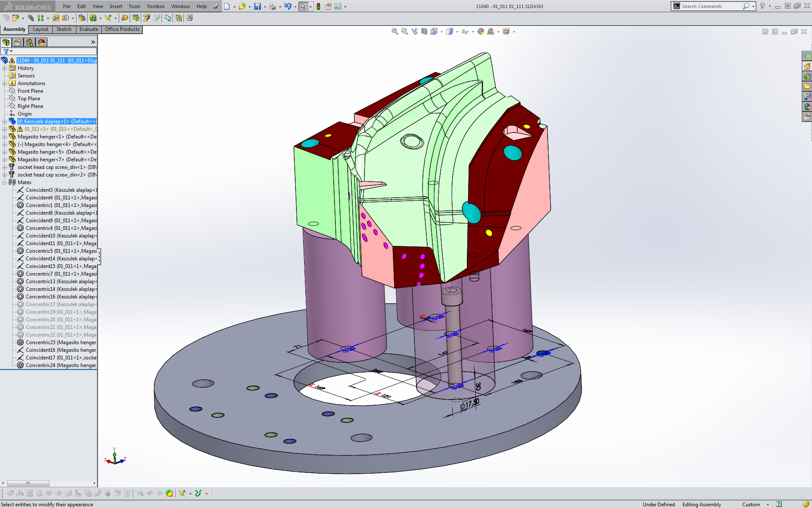The width and height of the screenshot is (812, 508).
Task: Open the Hide/Show Items dropdown arrow
Action: pos(473,32)
